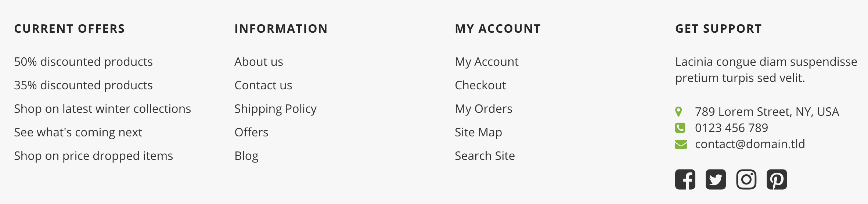Open the Blog link
The image size is (868, 204).
point(246,156)
